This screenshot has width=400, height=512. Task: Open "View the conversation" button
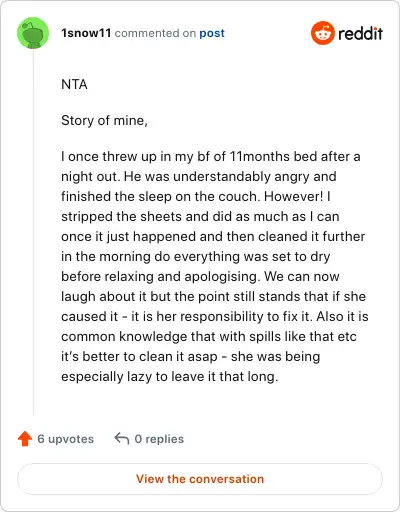(200, 479)
